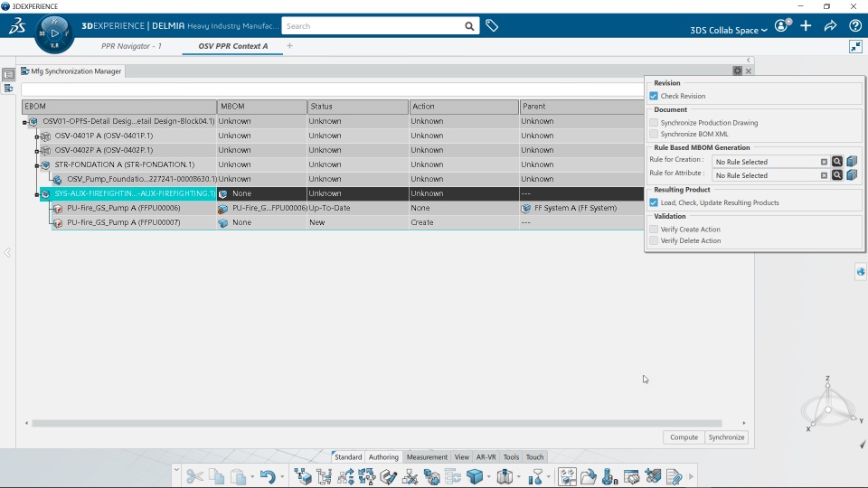
Task: Search rule for Creation magnifier button
Action: point(837,162)
